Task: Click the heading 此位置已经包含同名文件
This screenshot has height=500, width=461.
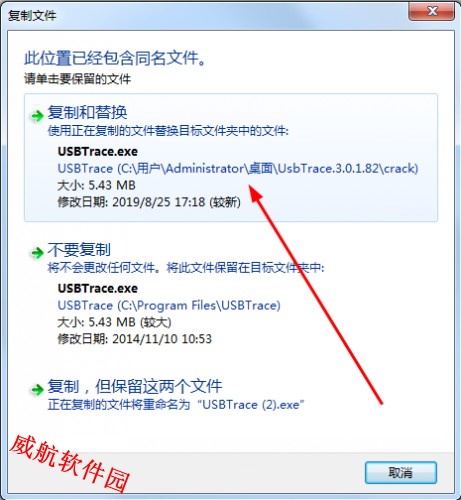Action: pos(115,58)
